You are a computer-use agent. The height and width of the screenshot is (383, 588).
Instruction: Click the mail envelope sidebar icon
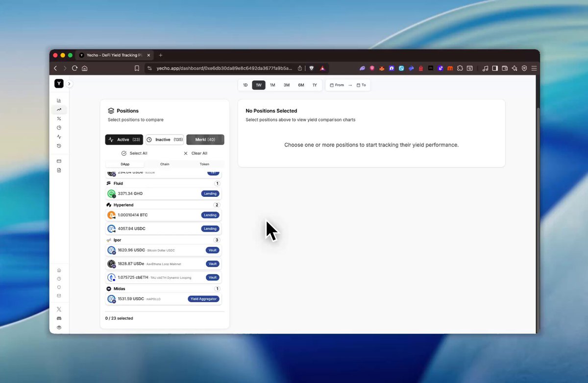click(59, 296)
